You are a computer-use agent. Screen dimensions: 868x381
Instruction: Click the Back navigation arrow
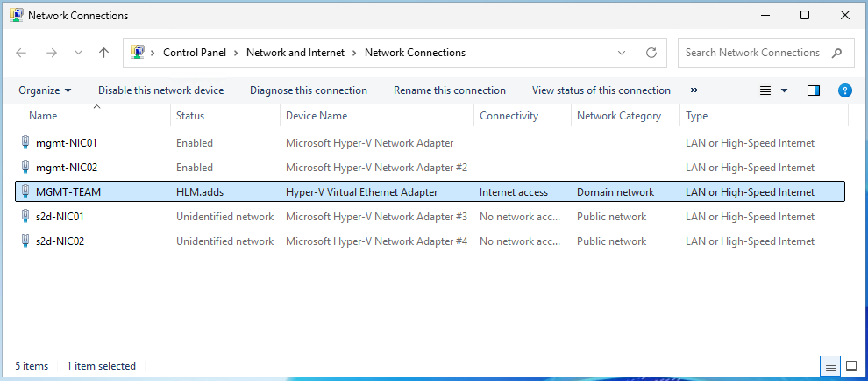22,53
